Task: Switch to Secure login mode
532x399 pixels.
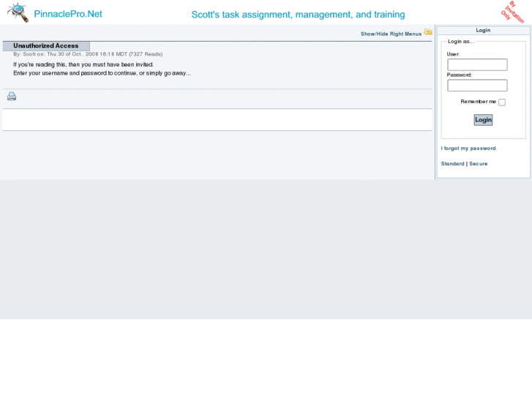Action: pyautogui.click(x=479, y=164)
